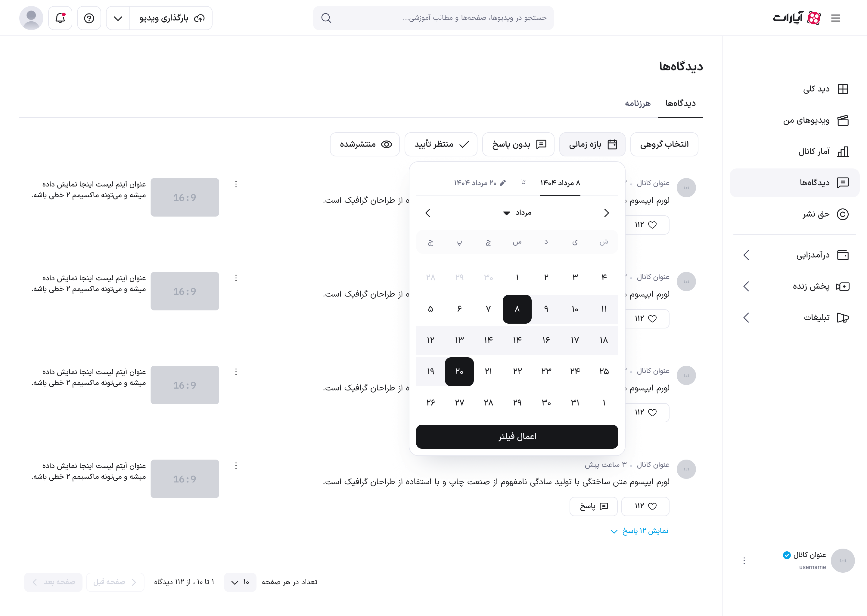867x616 pixels.
Task: Open the help icon
Action: pyautogui.click(x=89, y=18)
